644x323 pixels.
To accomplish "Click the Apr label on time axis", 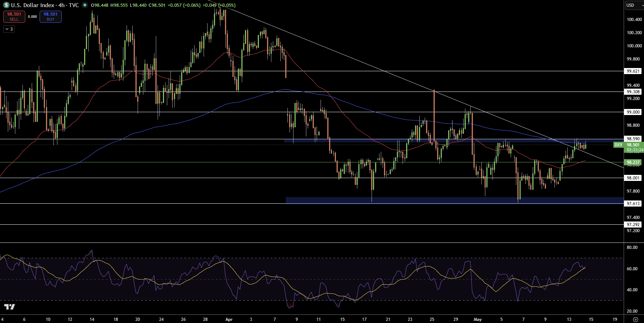I will (229, 319).
